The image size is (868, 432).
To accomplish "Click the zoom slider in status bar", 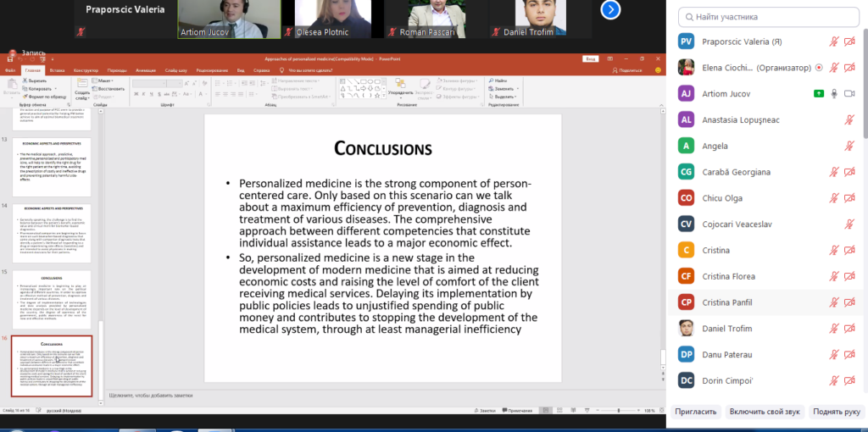I will pyautogui.click(x=618, y=411).
